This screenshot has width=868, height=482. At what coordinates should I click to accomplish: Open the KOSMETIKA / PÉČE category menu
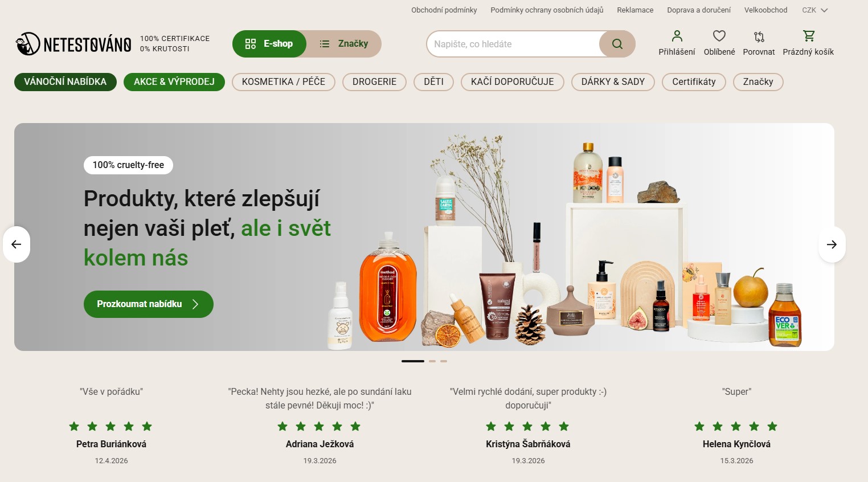[284, 82]
